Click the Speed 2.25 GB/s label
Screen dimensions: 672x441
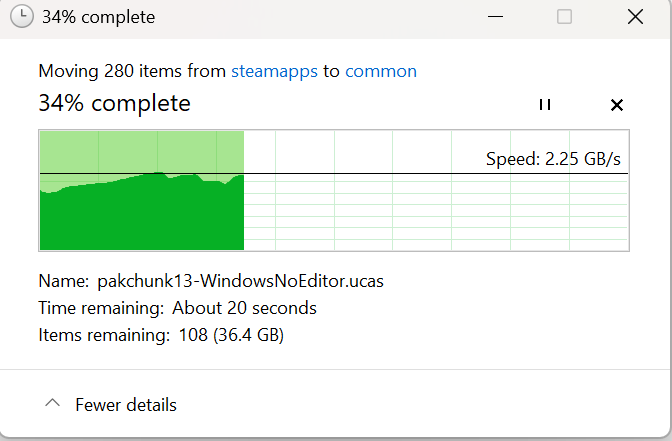click(x=553, y=159)
